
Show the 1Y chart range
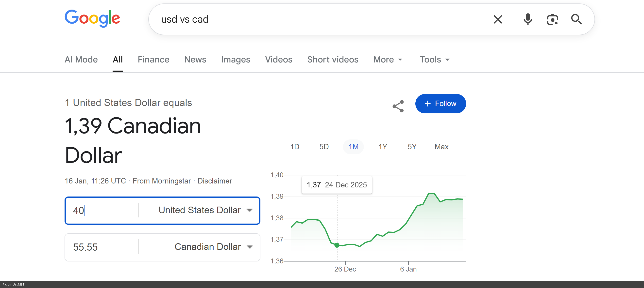tap(383, 147)
